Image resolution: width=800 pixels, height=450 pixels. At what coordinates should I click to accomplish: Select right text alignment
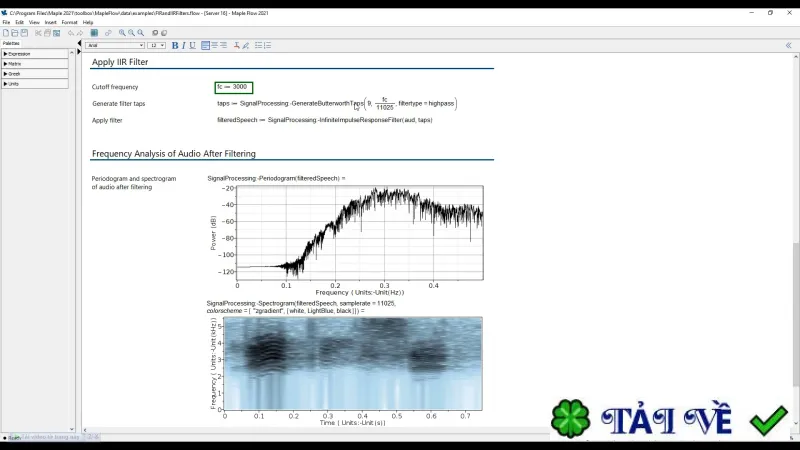click(x=223, y=45)
